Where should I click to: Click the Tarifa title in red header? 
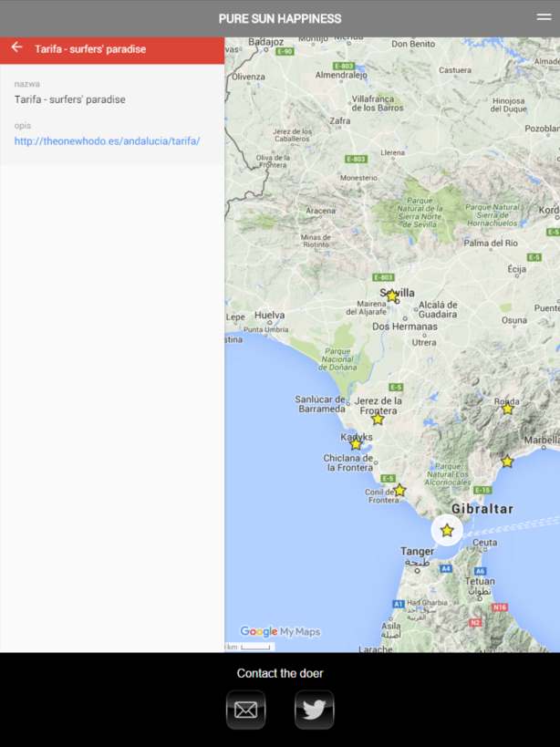[x=90, y=49]
